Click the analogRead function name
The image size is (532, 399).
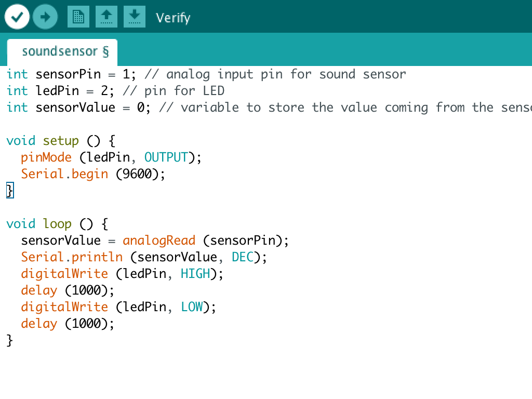[x=159, y=241]
